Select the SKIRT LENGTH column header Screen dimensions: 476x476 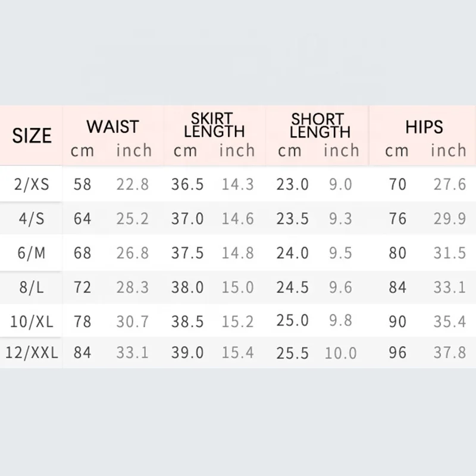(x=214, y=125)
